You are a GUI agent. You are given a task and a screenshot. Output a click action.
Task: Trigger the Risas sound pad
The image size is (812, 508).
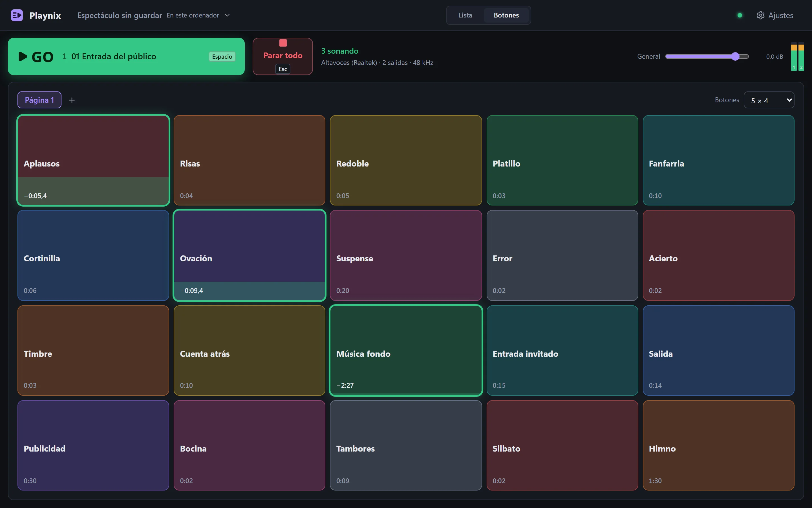coord(249,160)
